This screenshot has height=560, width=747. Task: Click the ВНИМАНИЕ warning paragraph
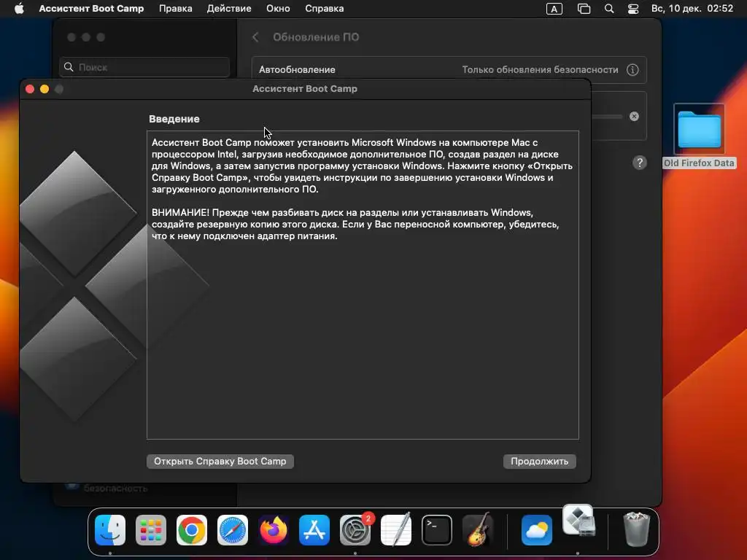point(355,225)
